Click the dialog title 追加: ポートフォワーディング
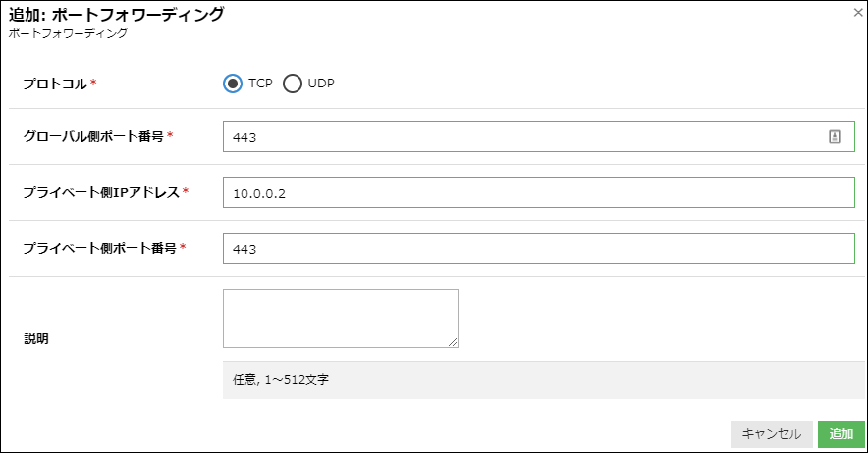 (116, 14)
